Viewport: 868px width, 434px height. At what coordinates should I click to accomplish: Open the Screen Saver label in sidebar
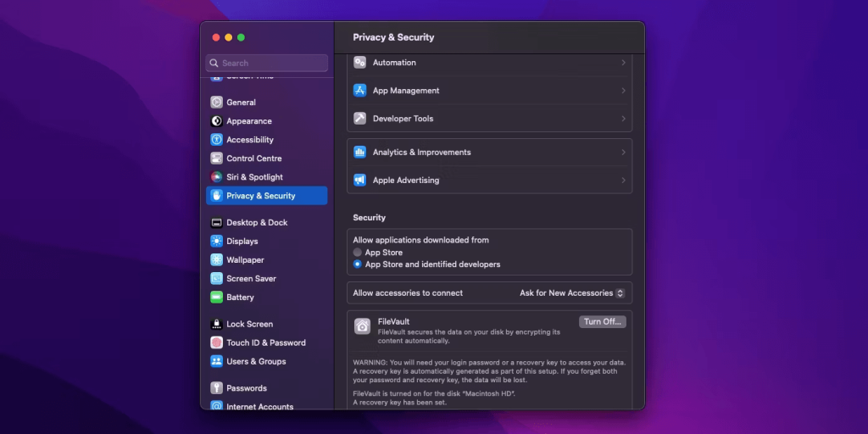coord(251,278)
